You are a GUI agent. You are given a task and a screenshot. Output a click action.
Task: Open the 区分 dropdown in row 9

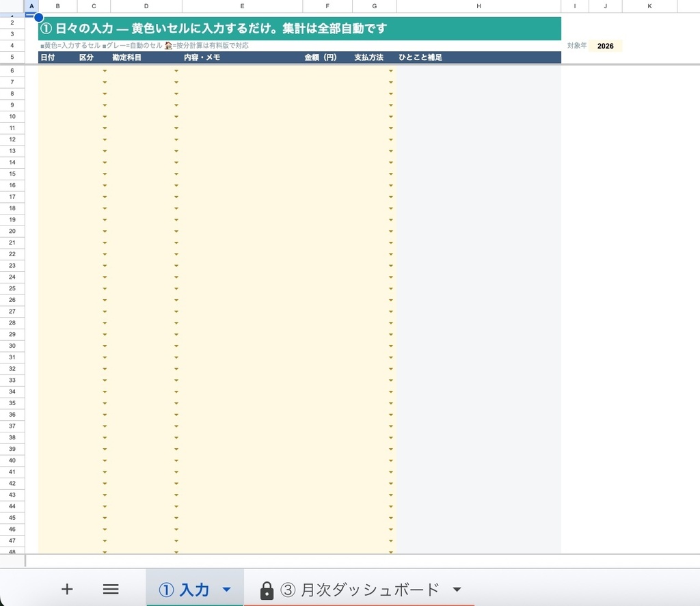click(x=105, y=105)
